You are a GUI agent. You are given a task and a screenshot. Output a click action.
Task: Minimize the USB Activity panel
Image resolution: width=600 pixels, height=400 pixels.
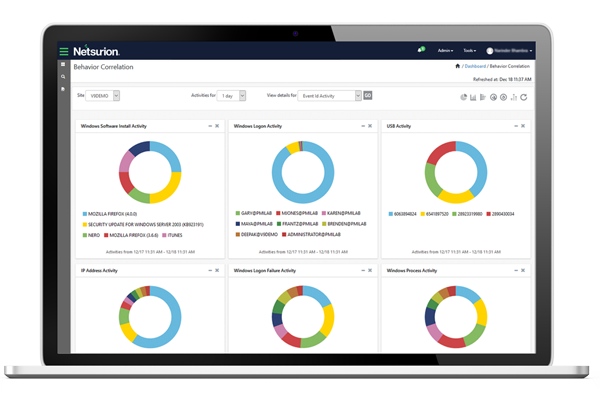point(515,126)
